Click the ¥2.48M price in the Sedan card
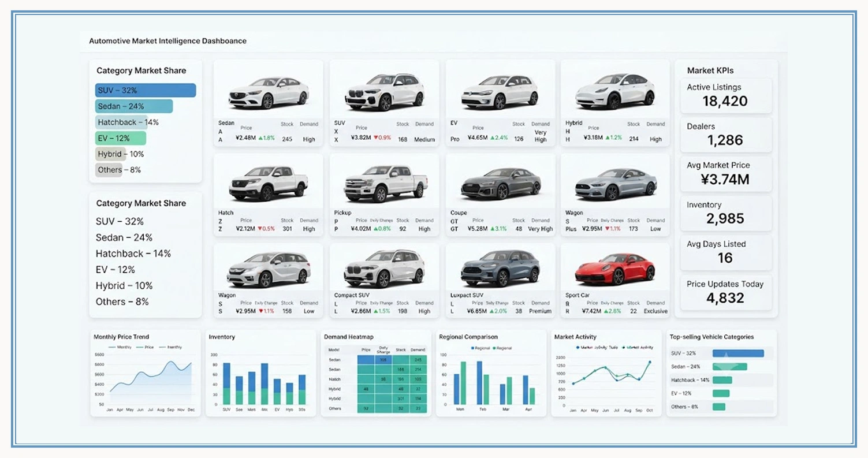 [246, 139]
